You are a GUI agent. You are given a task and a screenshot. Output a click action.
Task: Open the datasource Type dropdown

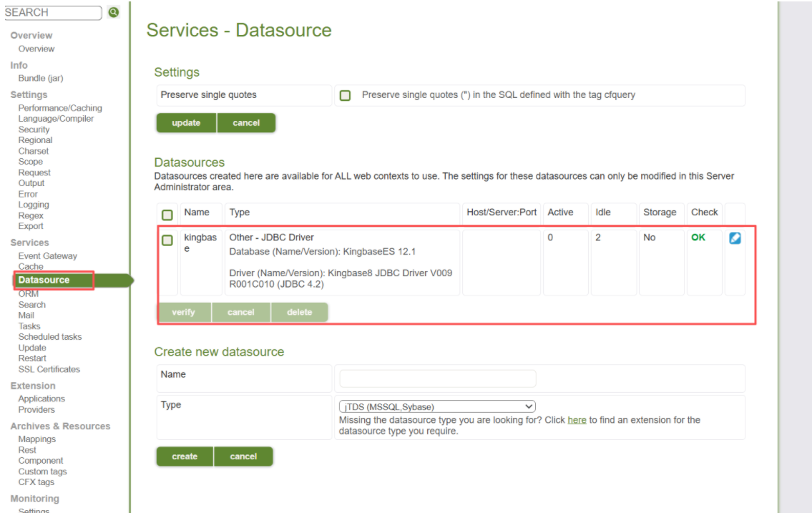[437, 406]
